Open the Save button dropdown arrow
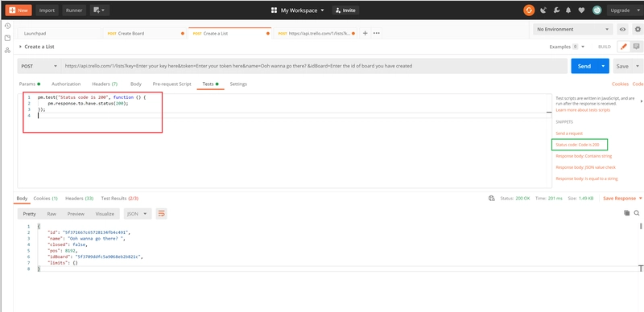The image size is (644, 312). tap(637, 66)
